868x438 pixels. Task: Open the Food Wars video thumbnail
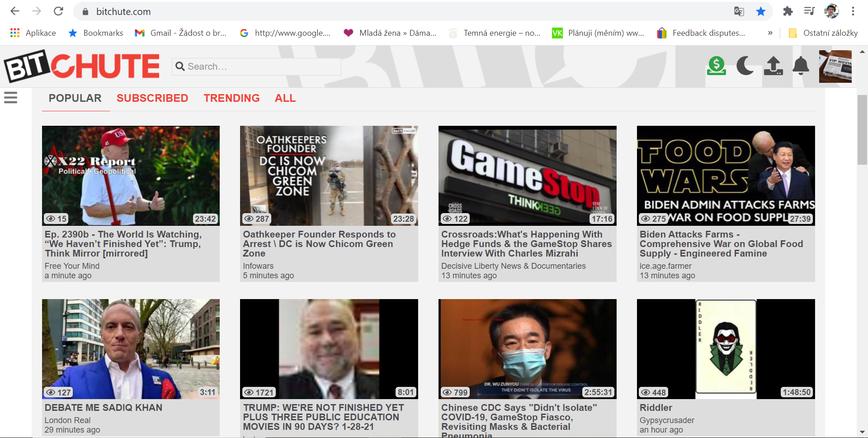[x=726, y=176]
